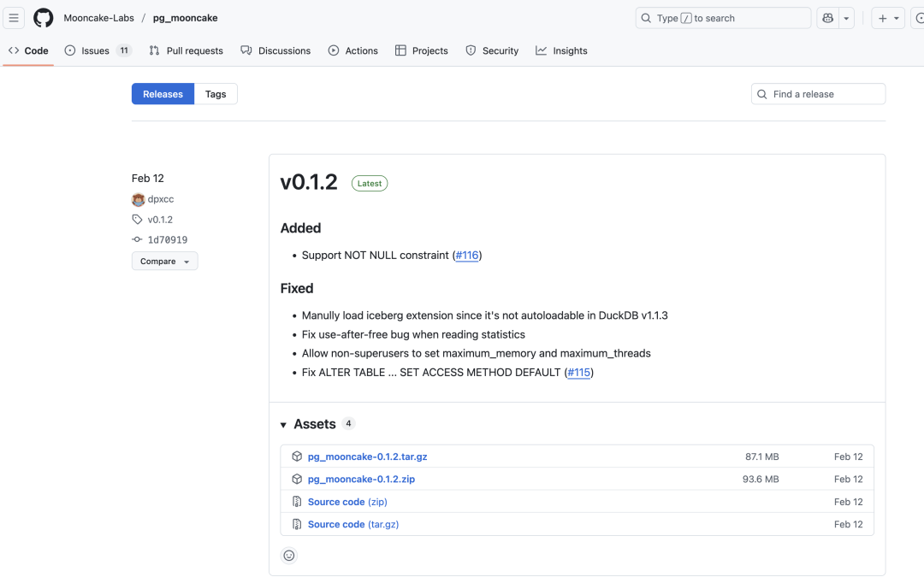Image resolution: width=924 pixels, height=583 pixels.
Task: Open the create new plus dropdown
Action: 887,18
